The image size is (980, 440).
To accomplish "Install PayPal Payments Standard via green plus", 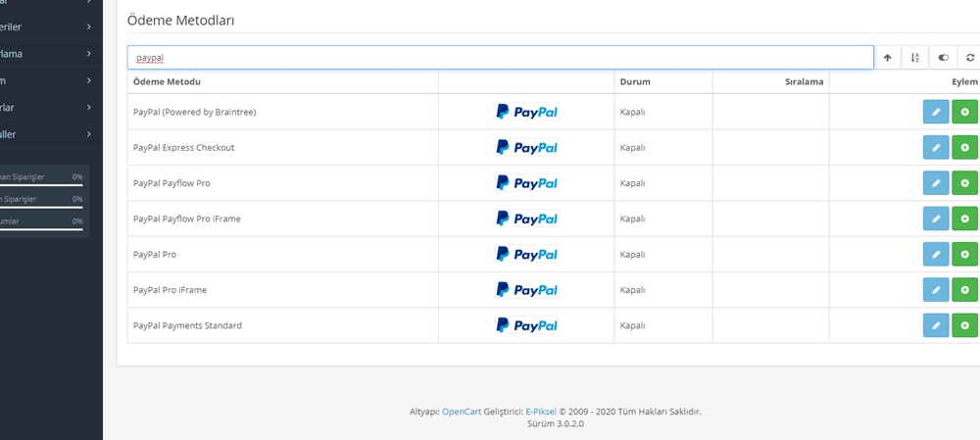I will pos(964,325).
